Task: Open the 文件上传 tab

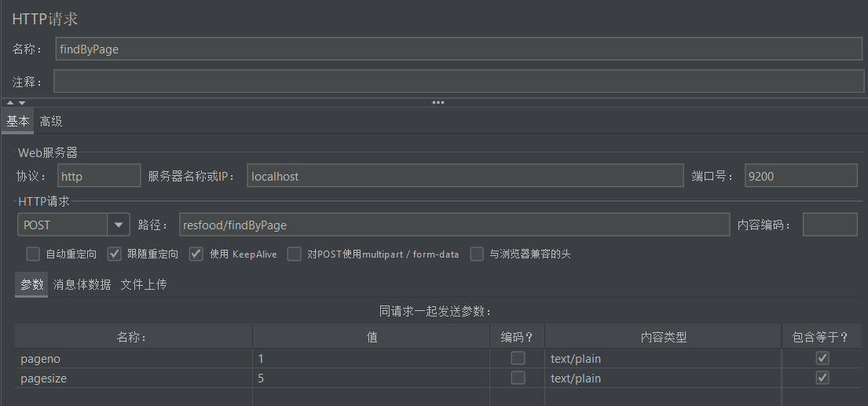Action: [x=143, y=284]
